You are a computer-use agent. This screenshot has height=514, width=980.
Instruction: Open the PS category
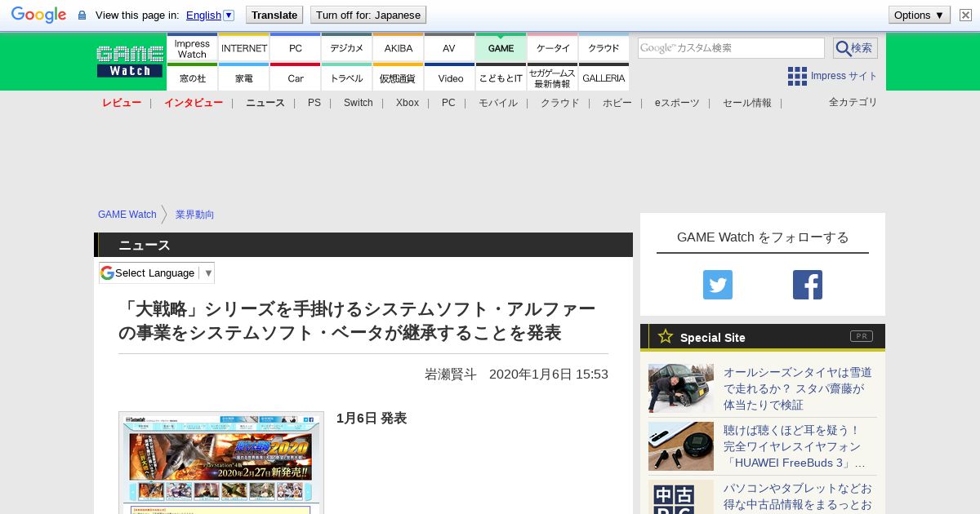click(x=314, y=103)
